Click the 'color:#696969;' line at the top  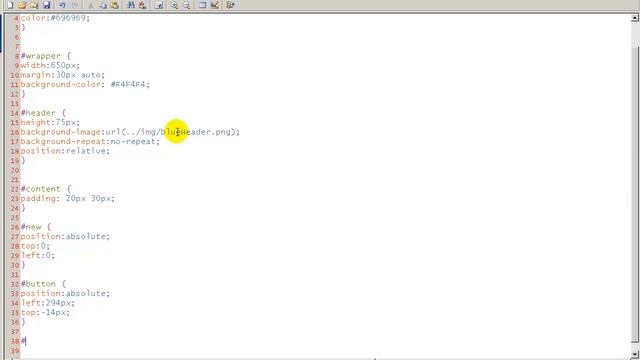point(55,18)
